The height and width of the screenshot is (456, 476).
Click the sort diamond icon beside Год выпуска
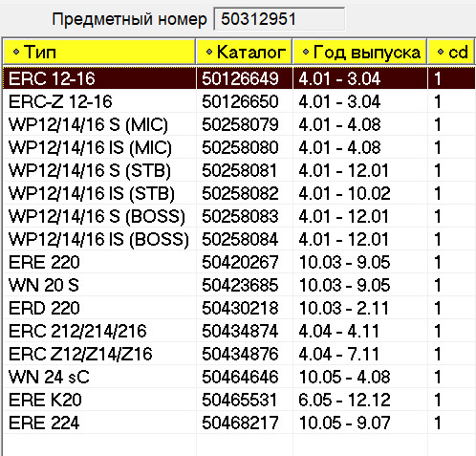[x=306, y=52]
